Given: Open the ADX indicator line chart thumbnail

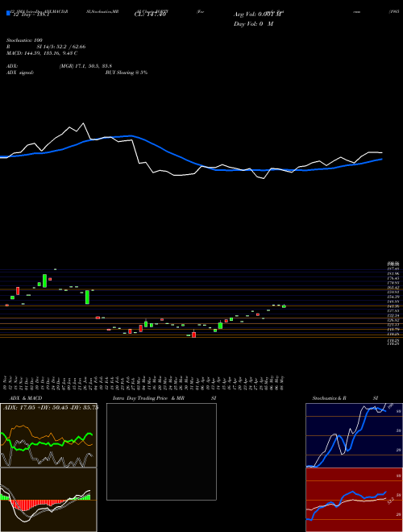Looking at the screenshot, I should (48, 435).
